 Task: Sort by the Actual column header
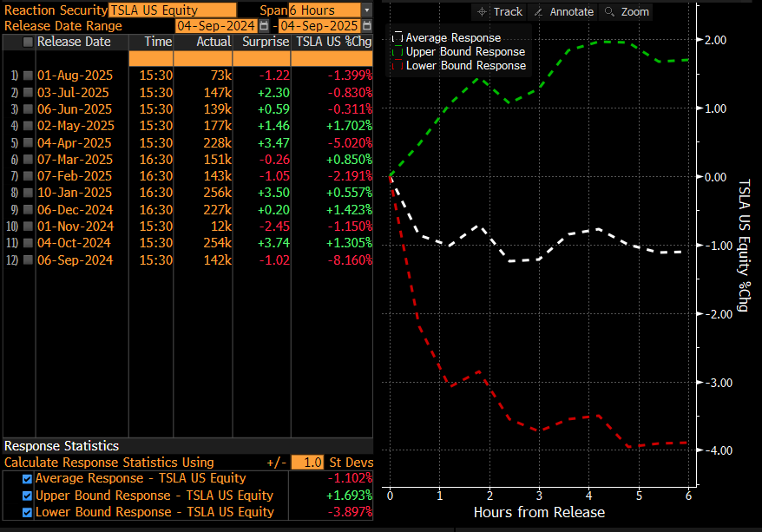point(213,42)
